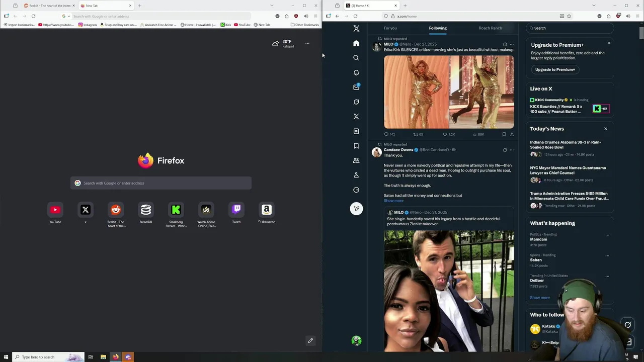
Task: List all tabs in left Firefox window
Action: tap(272, 6)
